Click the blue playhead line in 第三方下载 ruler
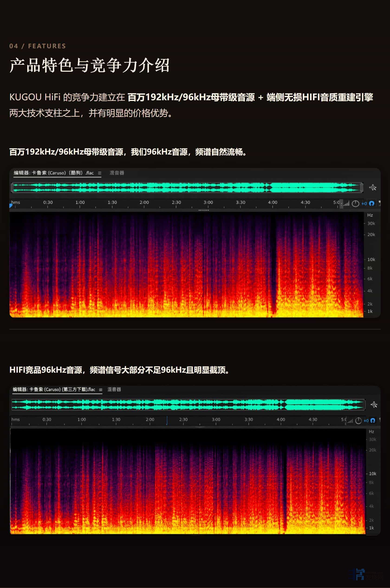Screen dimensions: 390x588 coord(167,420)
